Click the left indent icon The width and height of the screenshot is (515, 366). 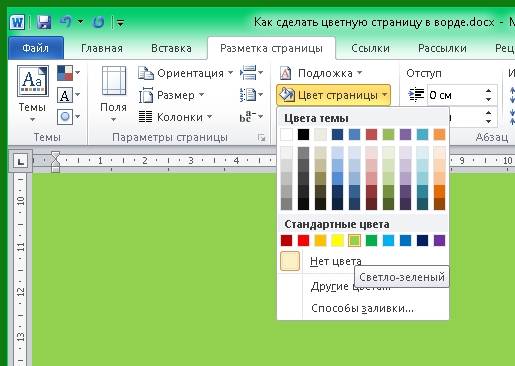(416, 95)
